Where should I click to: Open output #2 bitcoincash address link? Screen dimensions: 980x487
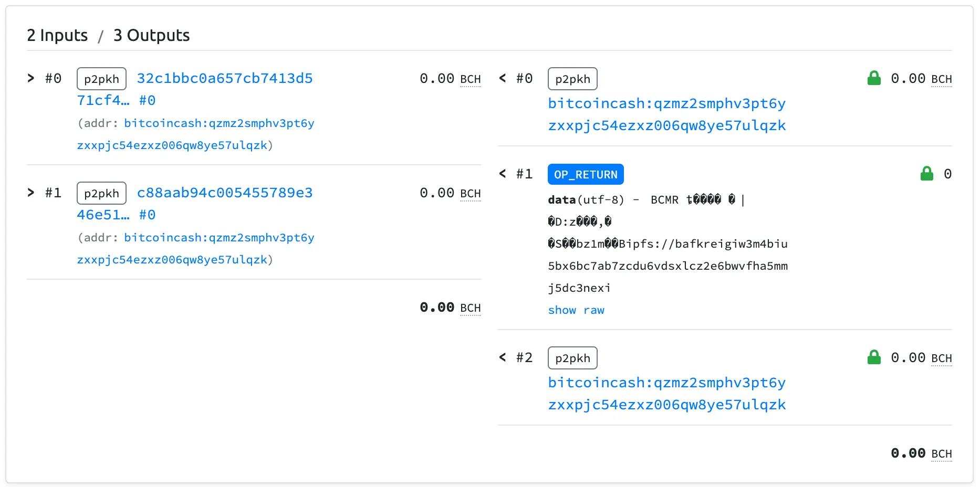coord(667,394)
